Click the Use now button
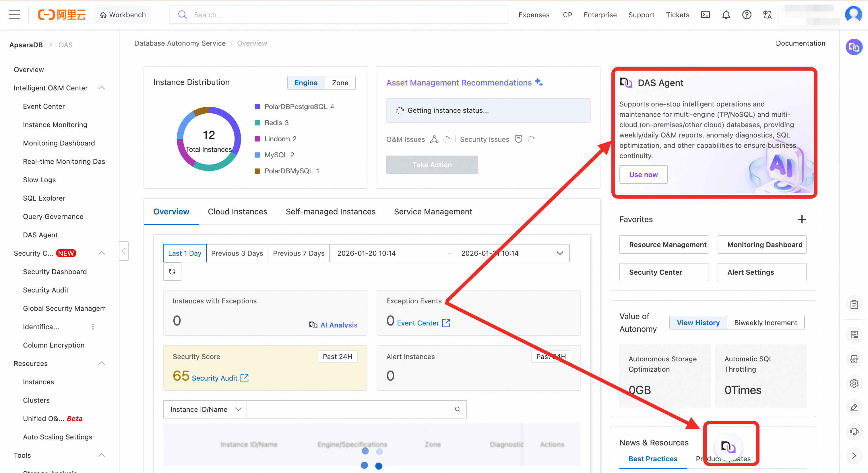Viewport: 868px width, 473px height. pyautogui.click(x=643, y=175)
